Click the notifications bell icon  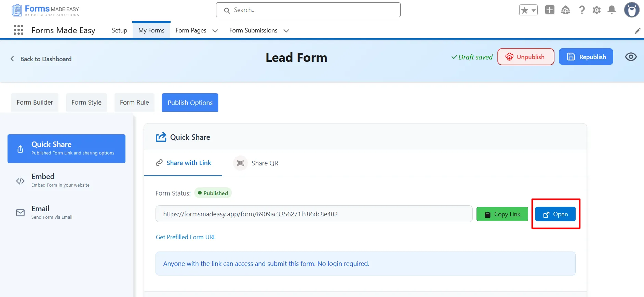pyautogui.click(x=612, y=10)
